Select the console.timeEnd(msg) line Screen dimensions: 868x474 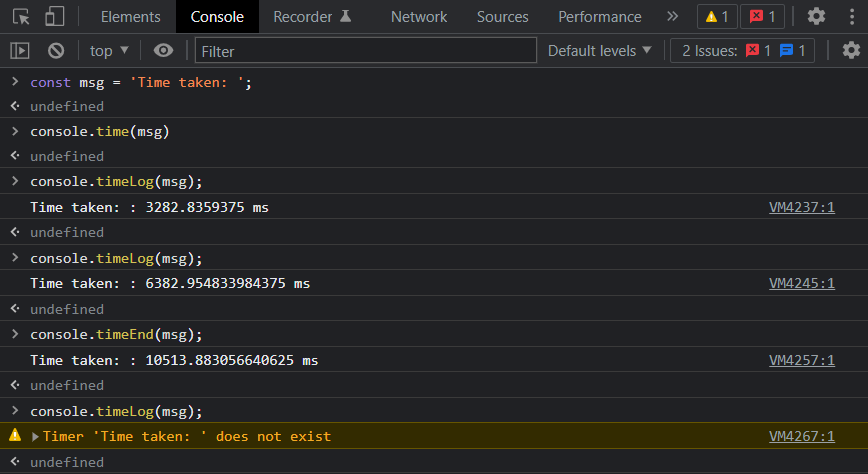pyautogui.click(x=116, y=334)
